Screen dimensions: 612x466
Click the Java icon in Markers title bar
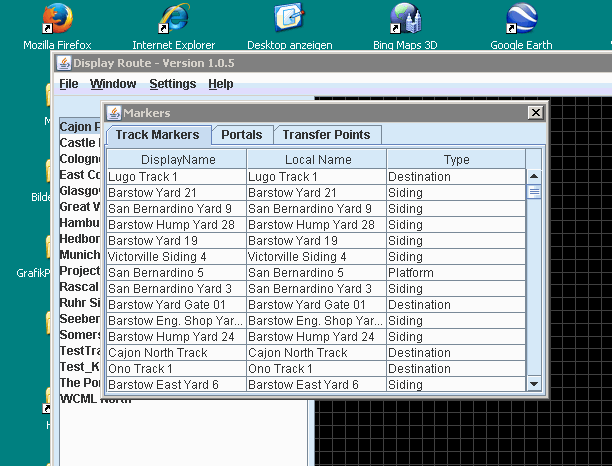113,113
